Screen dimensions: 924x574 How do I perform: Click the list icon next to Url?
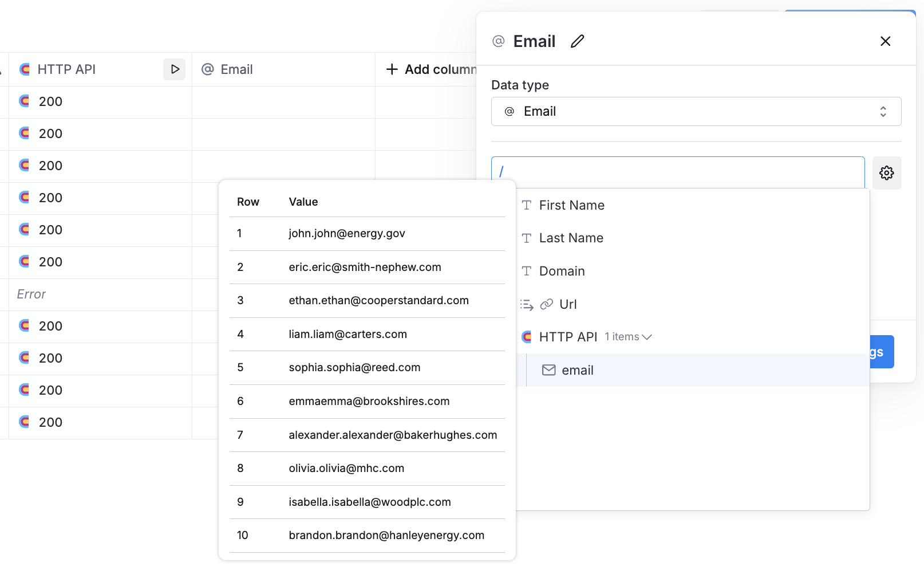tap(526, 305)
